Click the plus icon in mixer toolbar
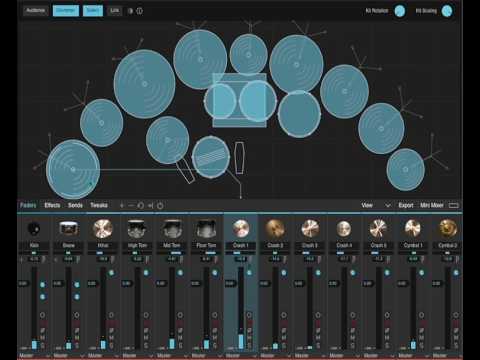This screenshot has height=360, width=480. click(122, 205)
